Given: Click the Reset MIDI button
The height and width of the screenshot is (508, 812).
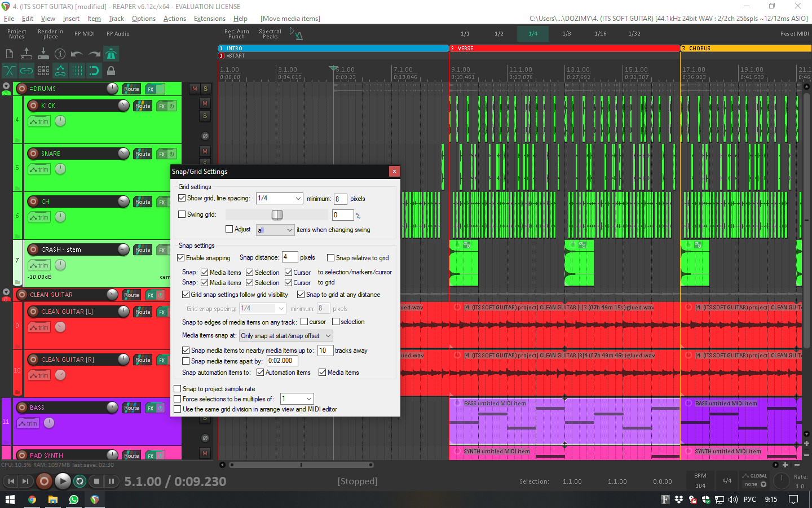Looking at the screenshot, I should pyautogui.click(x=795, y=34).
